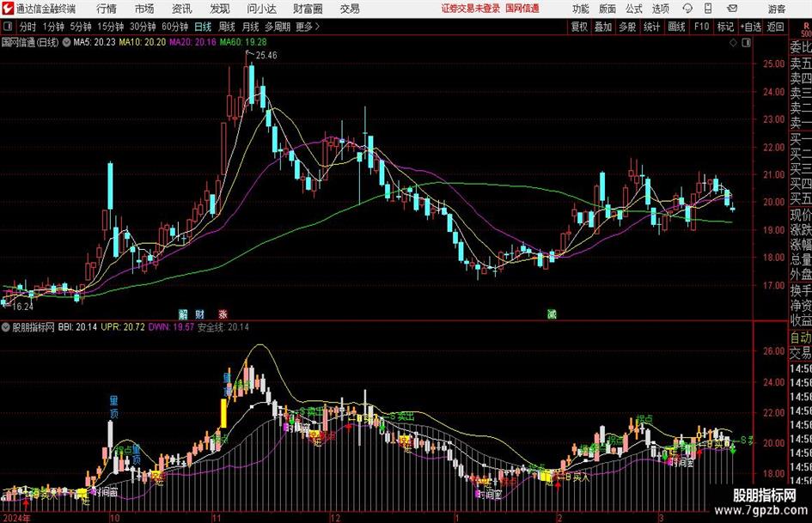Open the 资讯 menu
812x523 pixels.
tap(182, 9)
